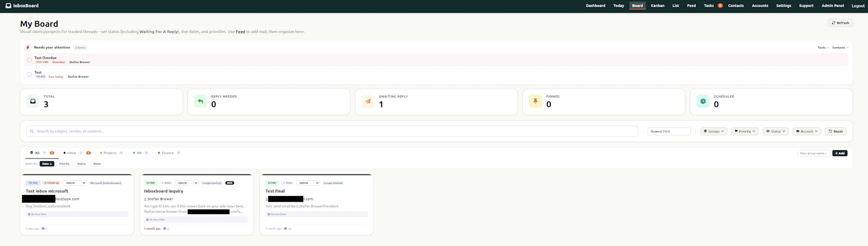Sort cards by Priority
Image resolution: width=868 pixels, height=246 pixels.
click(x=64, y=163)
